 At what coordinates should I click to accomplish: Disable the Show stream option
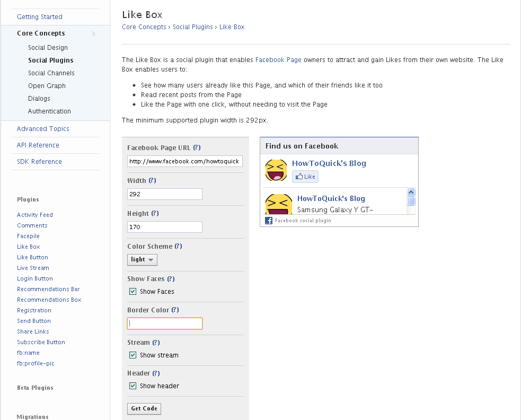pos(133,355)
